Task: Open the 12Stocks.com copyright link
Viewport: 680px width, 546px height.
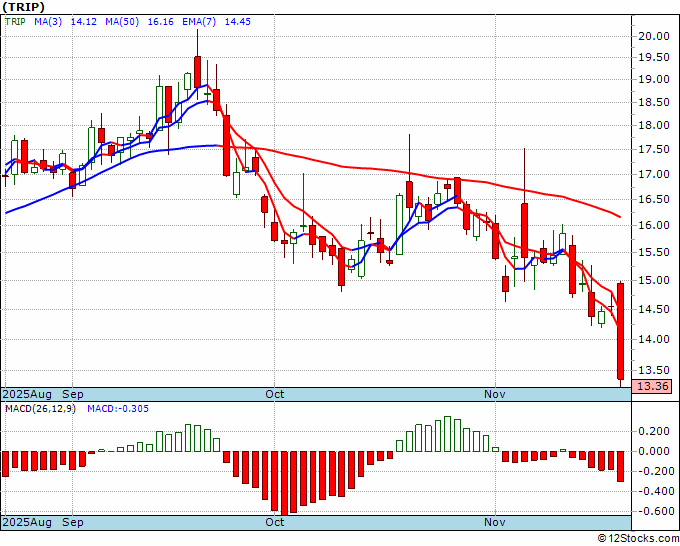Action: [x=638, y=539]
